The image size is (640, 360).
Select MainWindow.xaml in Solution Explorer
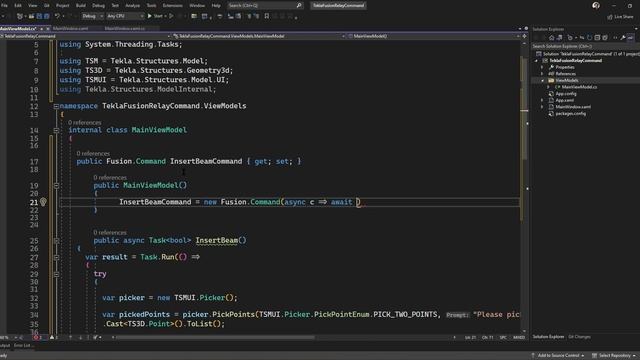pyautogui.click(x=573, y=107)
